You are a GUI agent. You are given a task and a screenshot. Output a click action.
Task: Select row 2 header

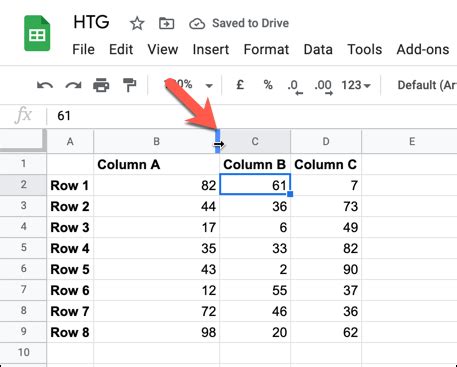tap(23, 185)
